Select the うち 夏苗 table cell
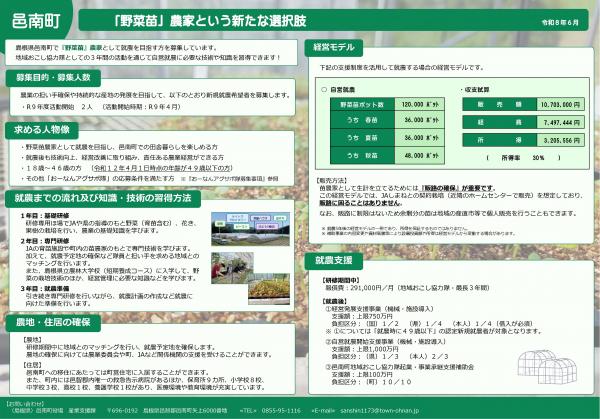This screenshot has height=419, width=600. coord(362,138)
